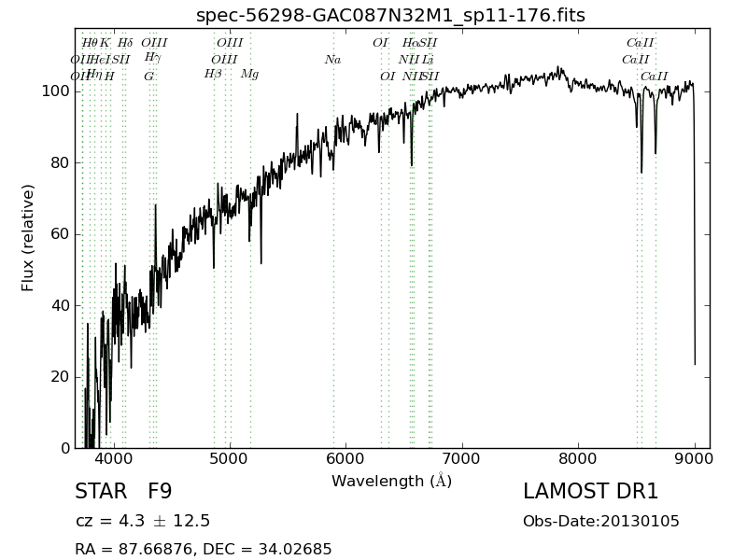The image size is (747, 560).
Task: Click the Mg spectral line label
Action: [249, 75]
